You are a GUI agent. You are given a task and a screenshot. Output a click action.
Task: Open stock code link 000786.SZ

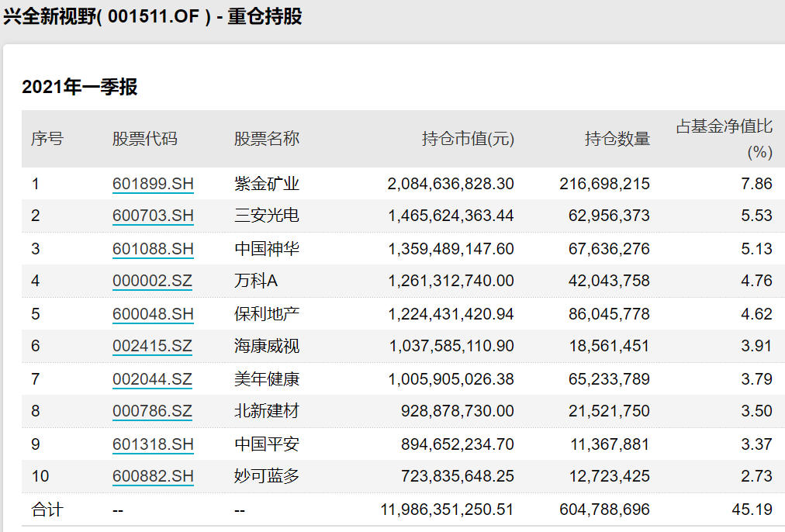tap(152, 411)
